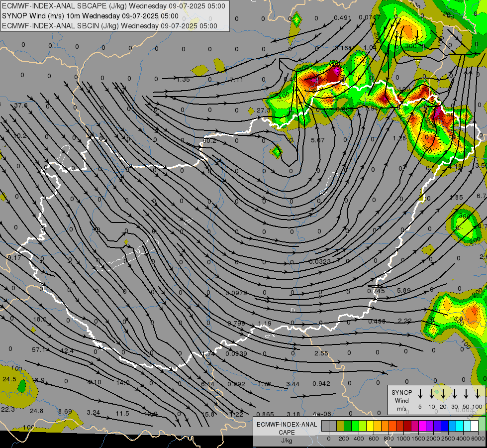Select the white CAPE legend swatch
Image resolution: width=487 pixels, height=448 pixels.
coord(474,426)
